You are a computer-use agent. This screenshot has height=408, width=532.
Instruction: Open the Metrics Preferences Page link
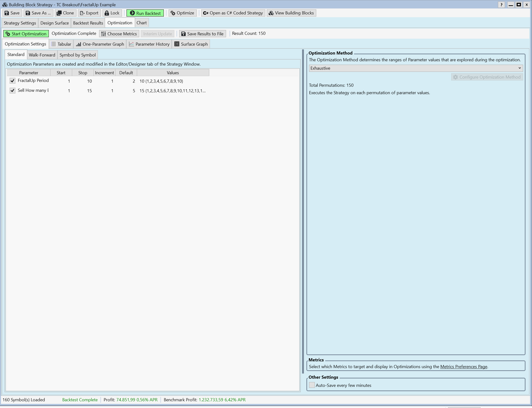463,366
